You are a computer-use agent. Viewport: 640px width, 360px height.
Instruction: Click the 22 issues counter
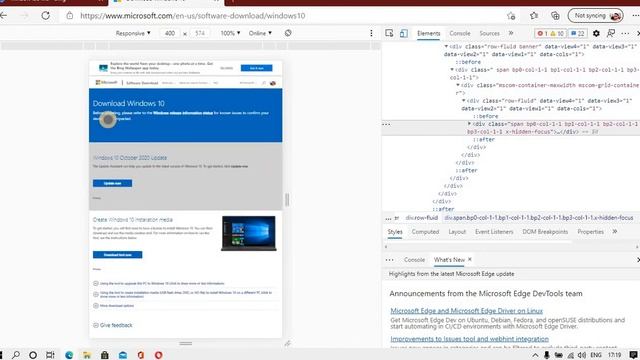coord(578,33)
